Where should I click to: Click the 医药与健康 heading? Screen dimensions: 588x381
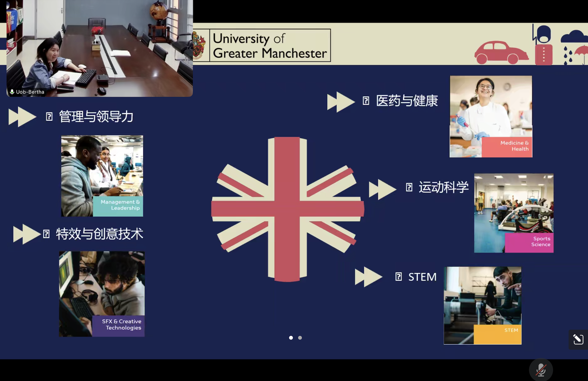[x=407, y=101]
